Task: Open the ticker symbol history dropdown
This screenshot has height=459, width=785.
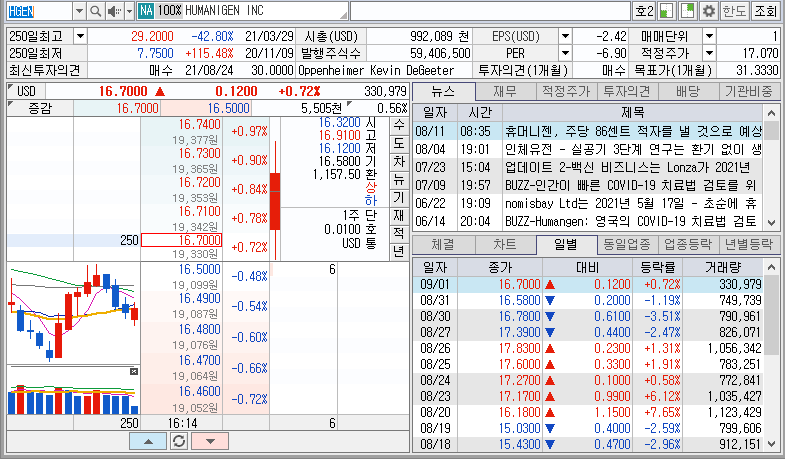Action: click(x=79, y=11)
